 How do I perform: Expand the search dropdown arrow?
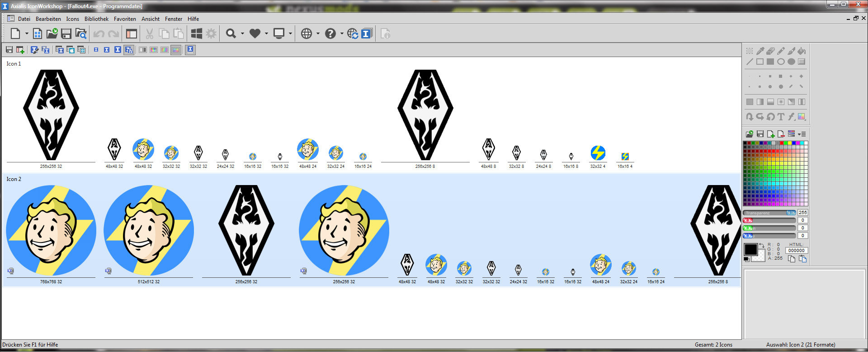coord(242,33)
